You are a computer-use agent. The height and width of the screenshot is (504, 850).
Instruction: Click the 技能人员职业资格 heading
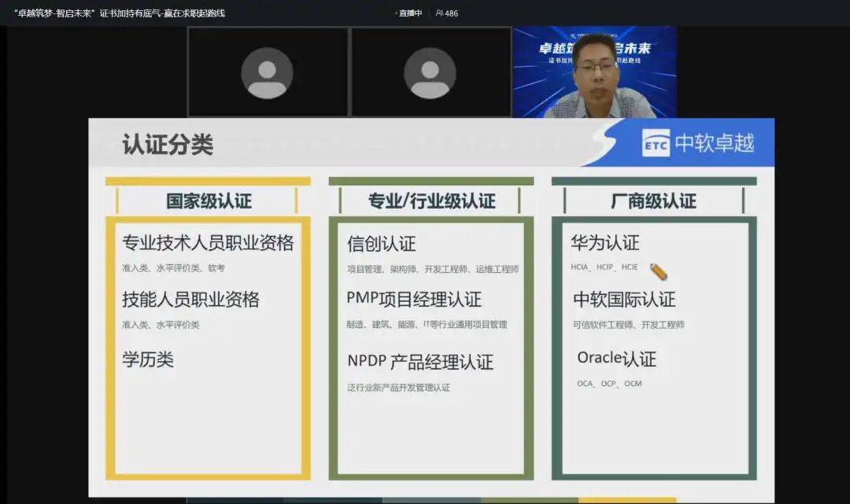(190, 300)
